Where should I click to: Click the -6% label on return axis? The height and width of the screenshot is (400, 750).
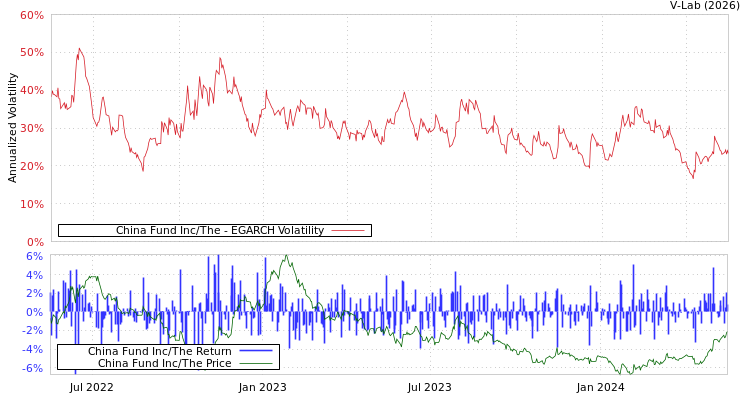[32, 369]
